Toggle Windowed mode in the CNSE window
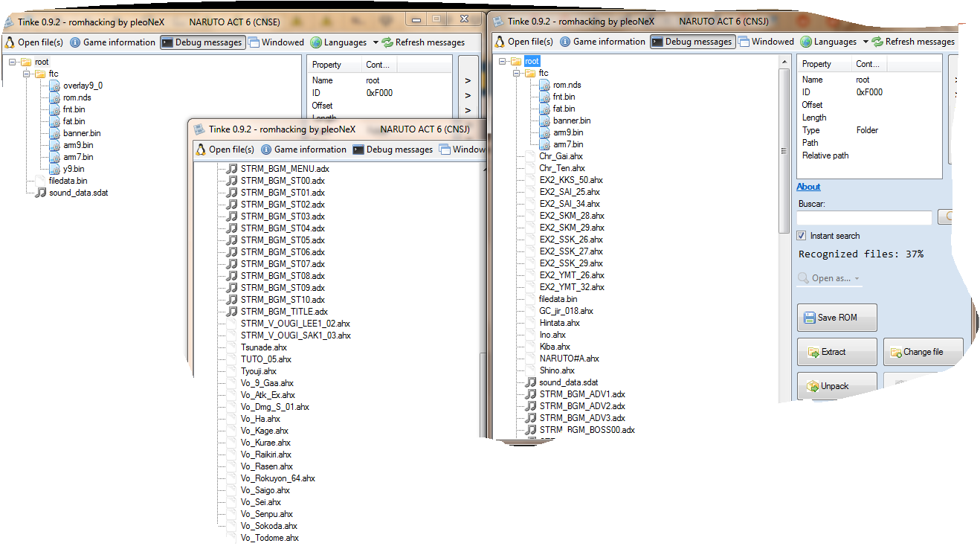Image resolution: width=980 pixels, height=546 pixels. pyautogui.click(x=276, y=42)
